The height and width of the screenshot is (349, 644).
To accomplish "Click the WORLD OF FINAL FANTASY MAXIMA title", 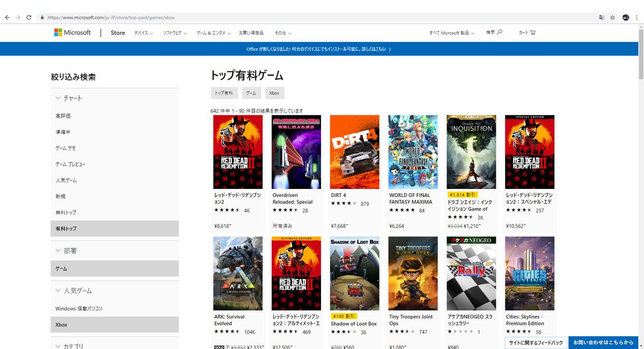I will (411, 199).
